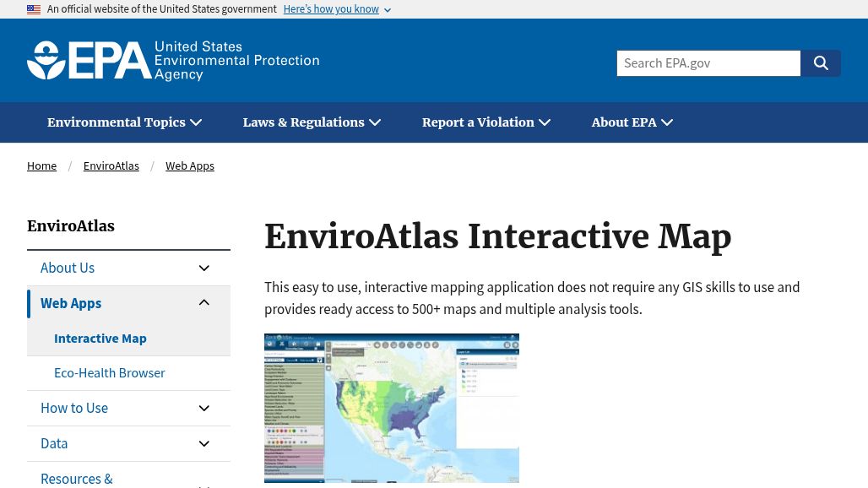Open the Laws & Regulations menu

point(312,122)
